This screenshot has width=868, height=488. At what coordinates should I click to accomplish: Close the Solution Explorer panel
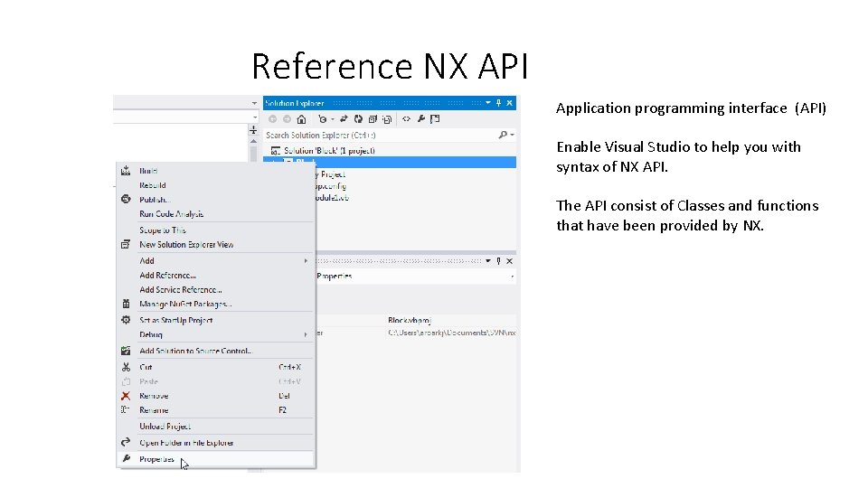click(x=510, y=103)
